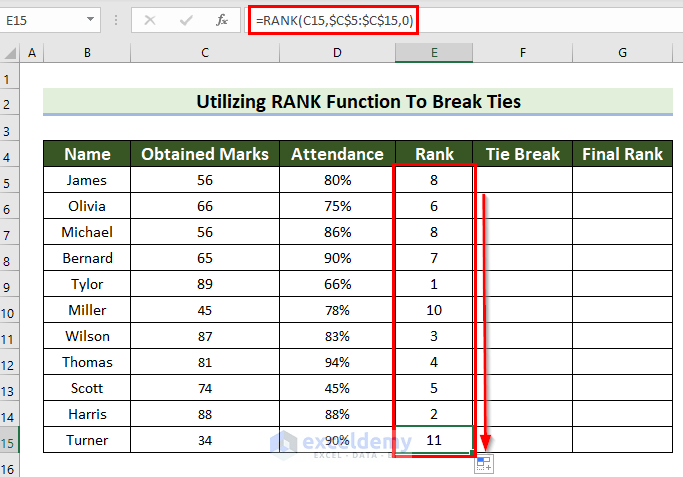Viewport: 683px width, 477px height.
Task: Select row 2 header
Action: tap(10, 102)
